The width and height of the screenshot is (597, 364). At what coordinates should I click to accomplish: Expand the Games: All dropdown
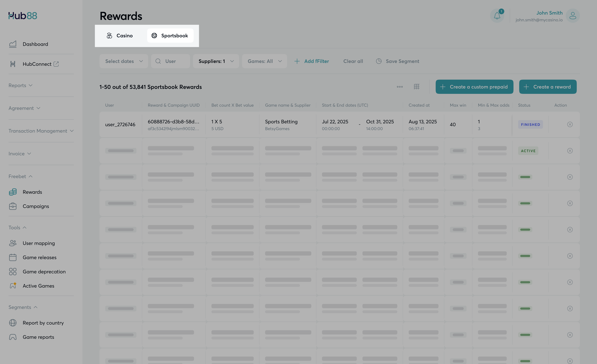(264, 61)
